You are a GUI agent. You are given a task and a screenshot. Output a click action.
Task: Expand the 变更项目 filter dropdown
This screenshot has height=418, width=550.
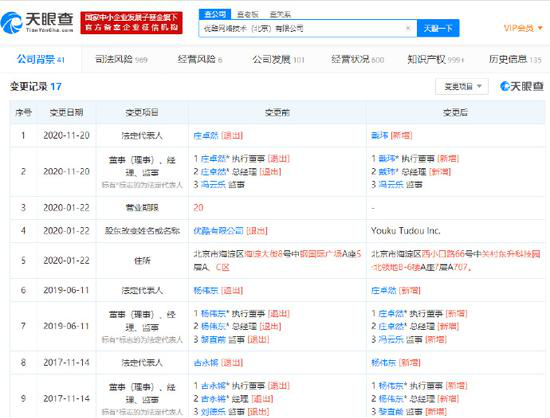(x=462, y=86)
